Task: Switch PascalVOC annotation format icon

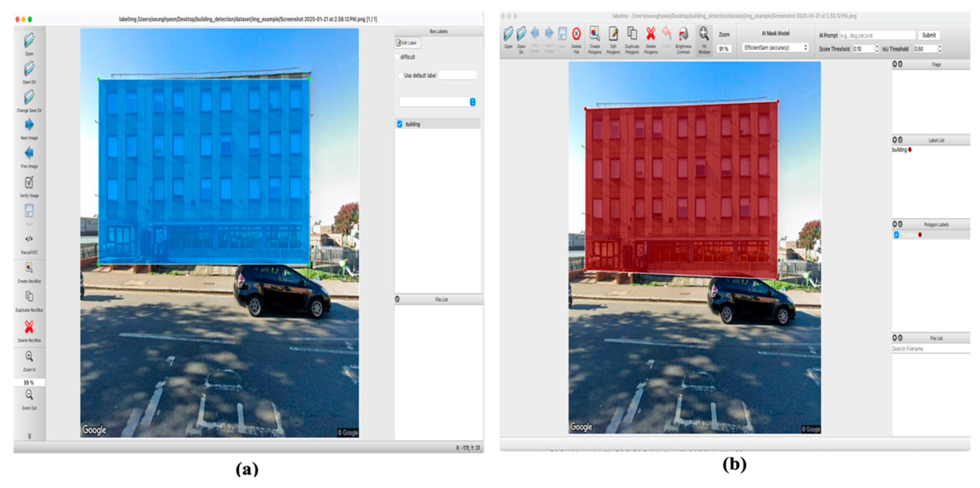Action: [x=29, y=239]
